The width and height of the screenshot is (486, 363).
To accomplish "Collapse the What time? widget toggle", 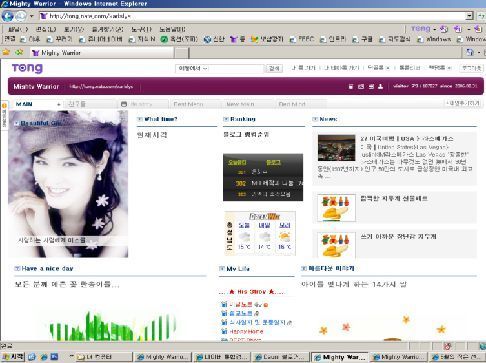I will click(140, 119).
